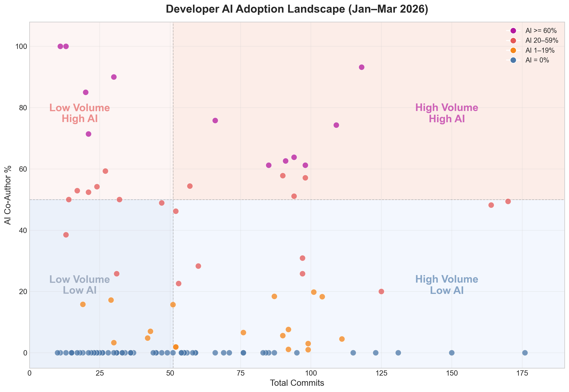Click the 'Low Volume High AI' quadrant label
This screenshot has height=392, width=569.
pos(80,113)
